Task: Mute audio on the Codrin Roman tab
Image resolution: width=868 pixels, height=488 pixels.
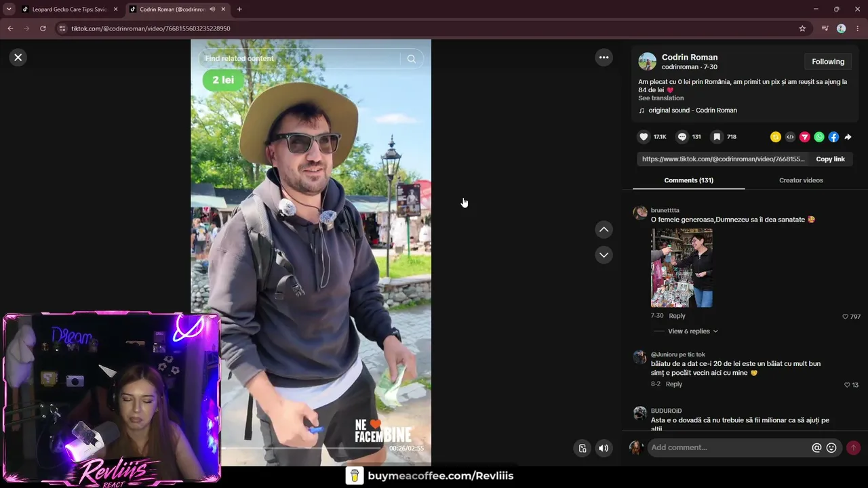Action: (212, 9)
